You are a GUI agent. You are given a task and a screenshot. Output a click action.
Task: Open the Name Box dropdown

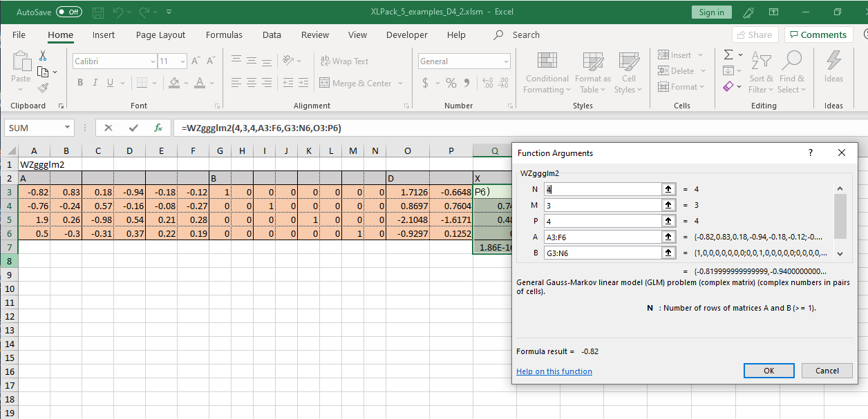[67, 128]
